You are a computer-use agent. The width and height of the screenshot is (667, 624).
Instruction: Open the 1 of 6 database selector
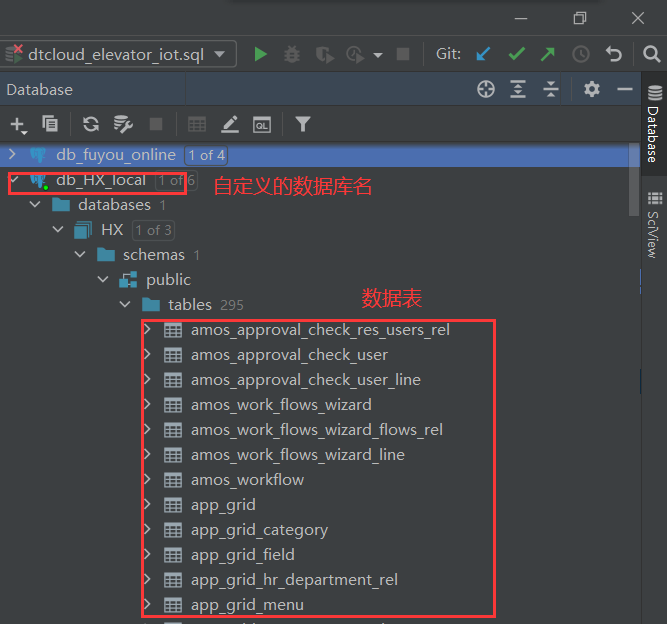tap(176, 180)
